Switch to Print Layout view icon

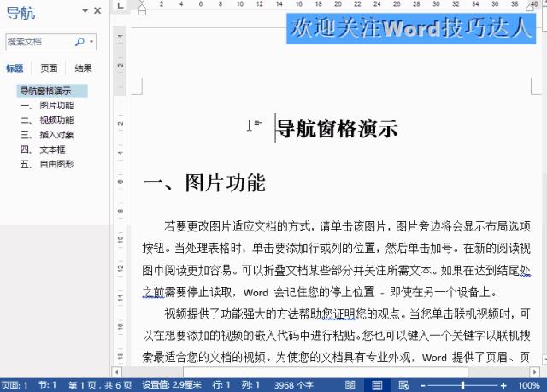[377, 385]
